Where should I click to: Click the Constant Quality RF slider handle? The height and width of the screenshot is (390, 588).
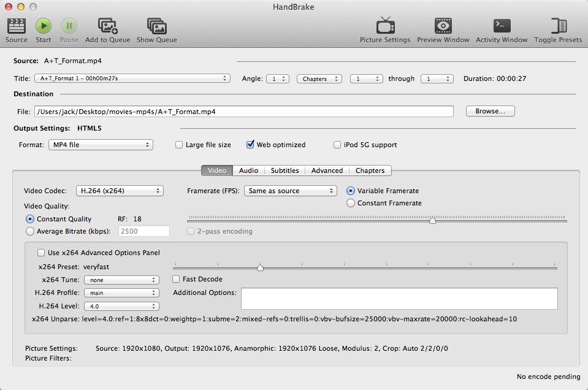432,221
